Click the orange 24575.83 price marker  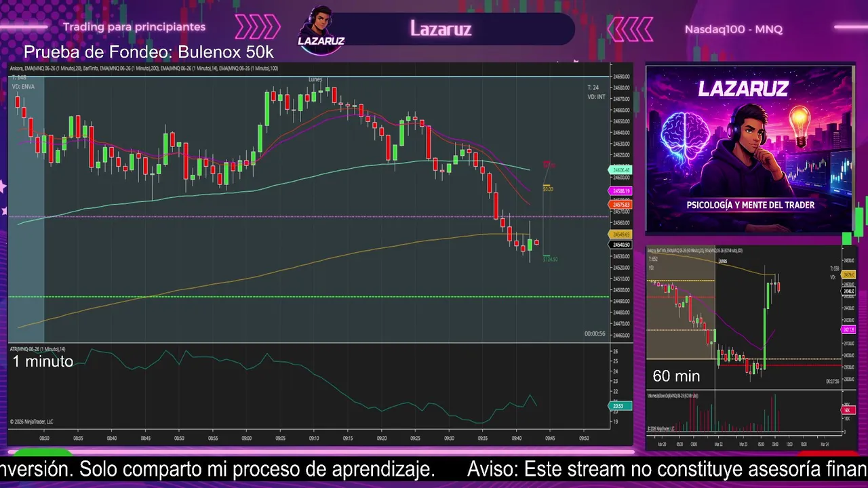[621, 204]
